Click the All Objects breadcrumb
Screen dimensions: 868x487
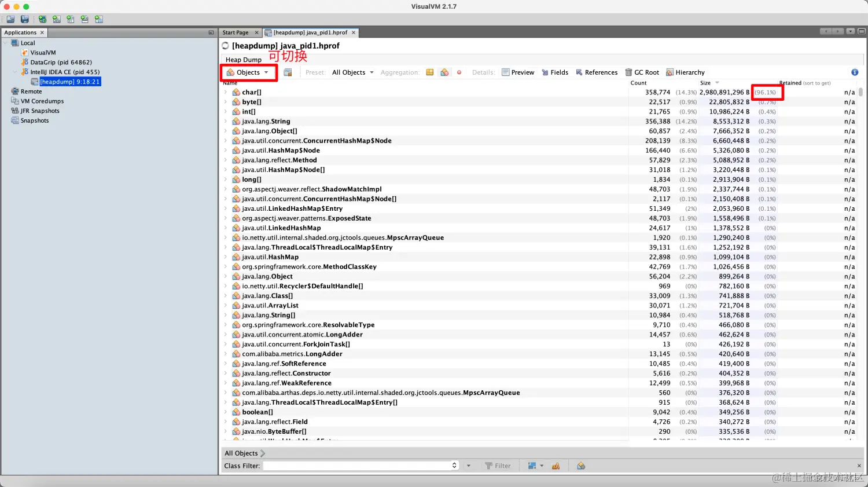pos(241,453)
